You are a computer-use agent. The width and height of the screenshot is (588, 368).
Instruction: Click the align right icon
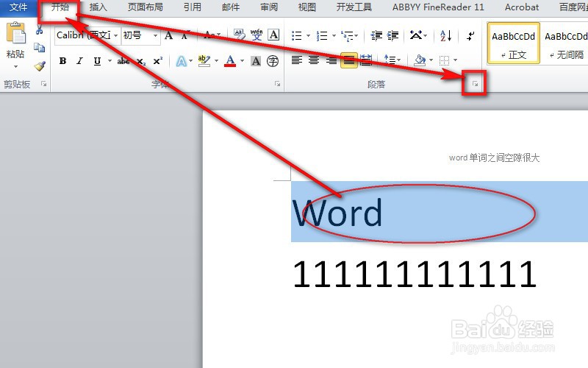click(331, 60)
